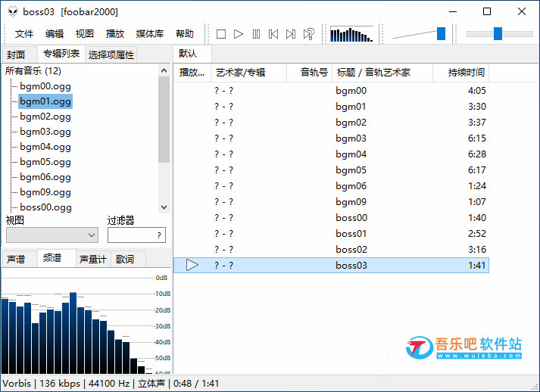Screen dimensions: 540x392
Task: Open the 播放 menu
Action: pos(115,34)
